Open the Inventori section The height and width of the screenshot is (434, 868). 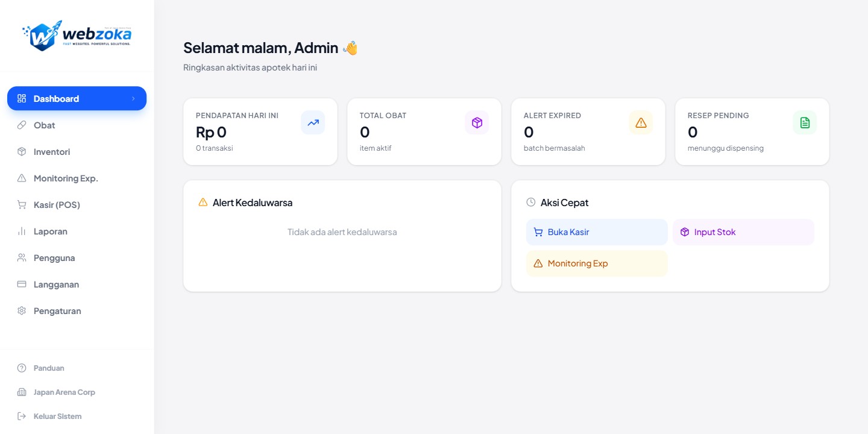click(x=77, y=151)
